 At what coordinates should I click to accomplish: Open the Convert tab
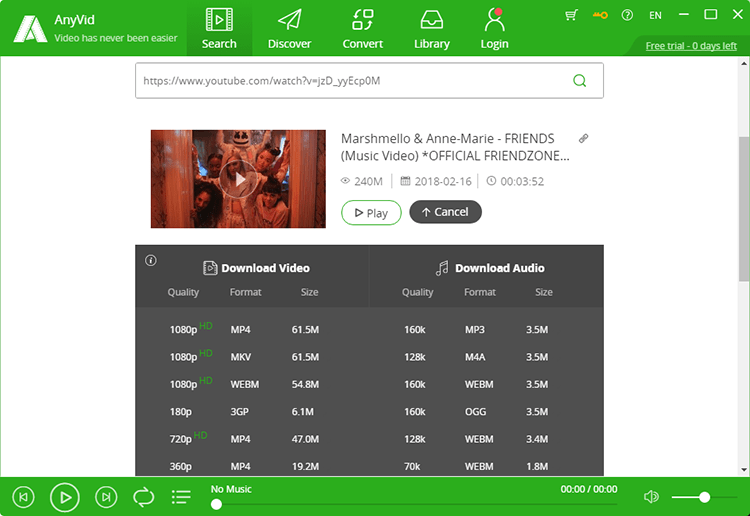pyautogui.click(x=363, y=28)
